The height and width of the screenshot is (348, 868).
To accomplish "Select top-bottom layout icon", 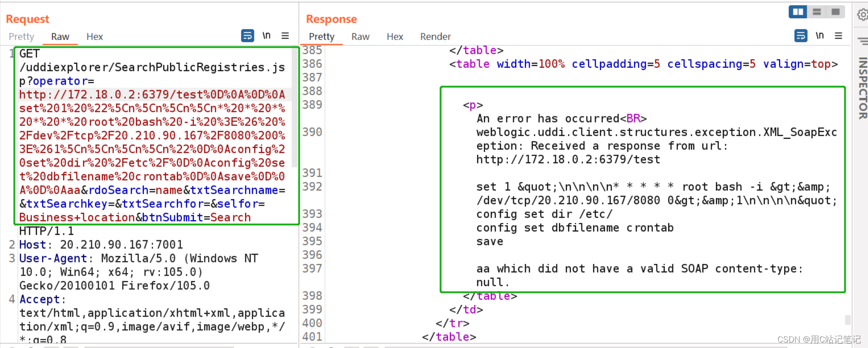I will point(817,12).
